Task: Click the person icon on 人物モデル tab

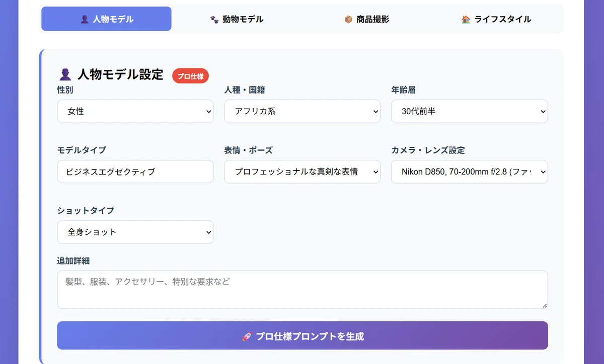Action: pyautogui.click(x=85, y=20)
